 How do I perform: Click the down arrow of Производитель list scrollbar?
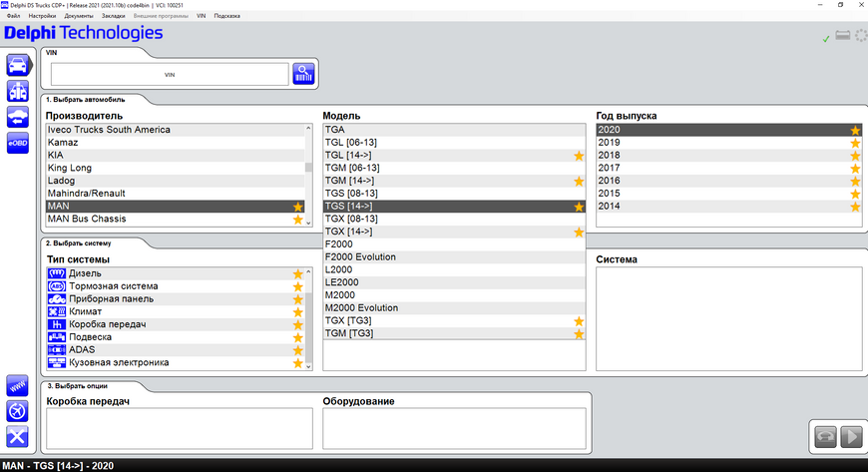click(308, 223)
